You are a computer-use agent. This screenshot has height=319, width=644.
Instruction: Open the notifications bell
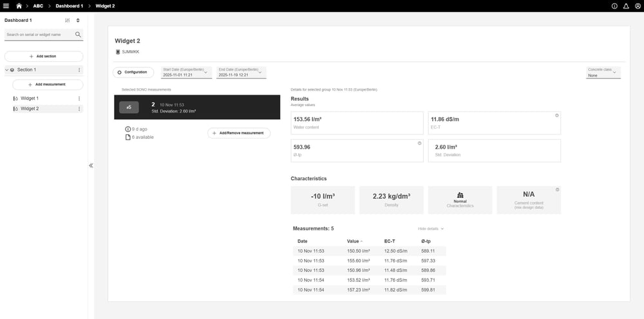point(625,6)
